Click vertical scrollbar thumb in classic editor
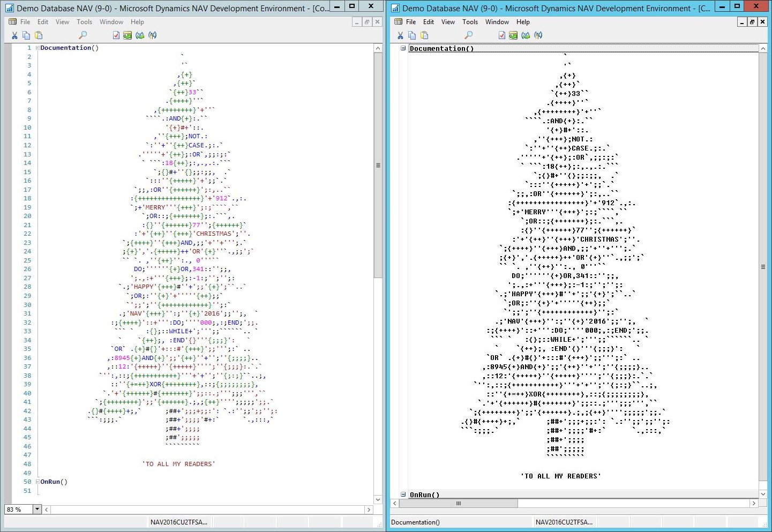This screenshot has width=772, height=532. pyautogui.click(x=763, y=266)
